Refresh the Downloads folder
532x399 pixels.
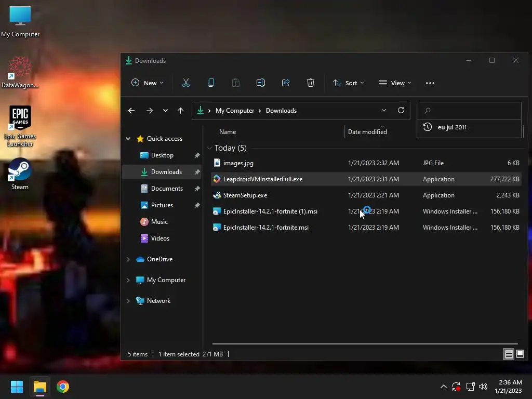(x=401, y=110)
